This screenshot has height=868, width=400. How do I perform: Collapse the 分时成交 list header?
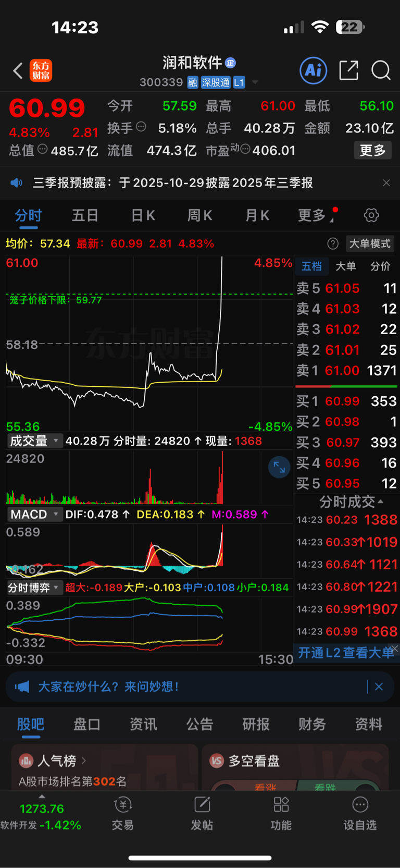pyautogui.click(x=352, y=502)
